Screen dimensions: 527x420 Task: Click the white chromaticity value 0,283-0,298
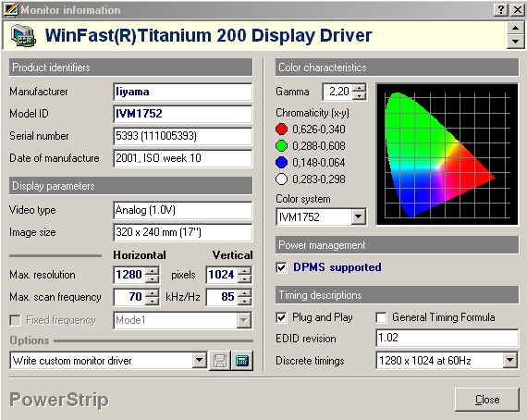pyautogui.click(x=319, y=179)
